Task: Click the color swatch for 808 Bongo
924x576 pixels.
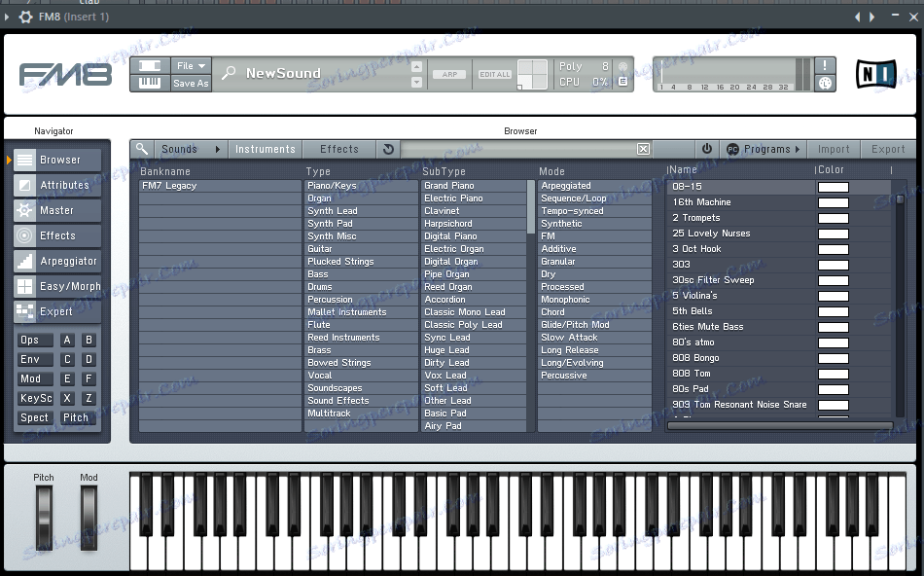Action: (834, 358)
